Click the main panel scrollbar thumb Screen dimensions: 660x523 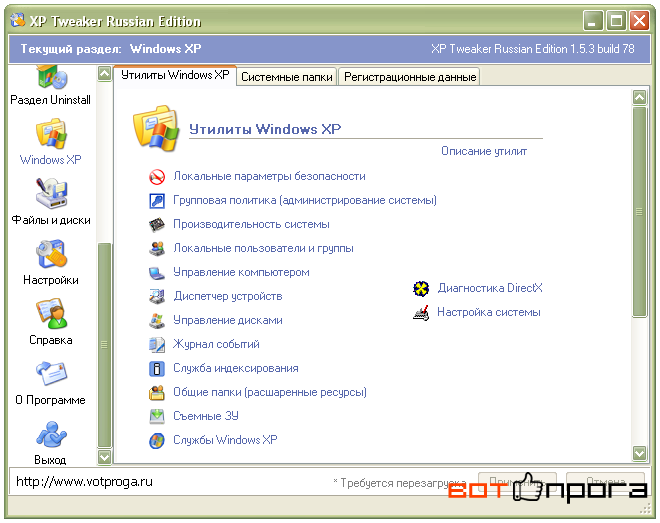pos(639,212)
